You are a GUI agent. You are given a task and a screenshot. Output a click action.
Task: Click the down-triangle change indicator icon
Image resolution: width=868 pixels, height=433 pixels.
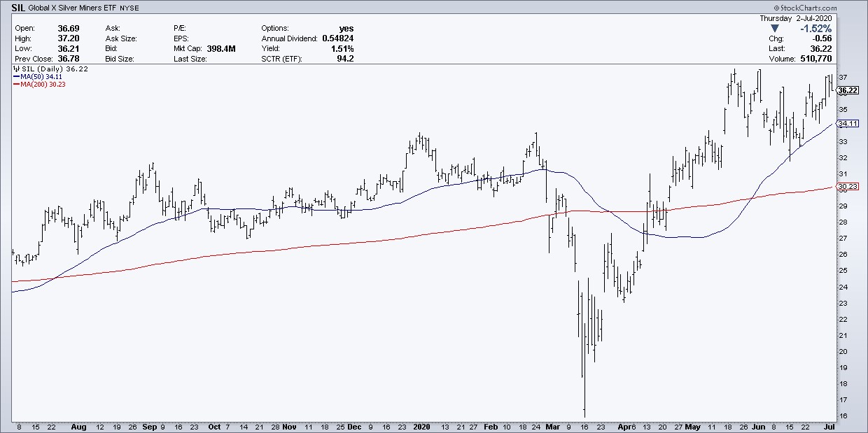(774, 29)
